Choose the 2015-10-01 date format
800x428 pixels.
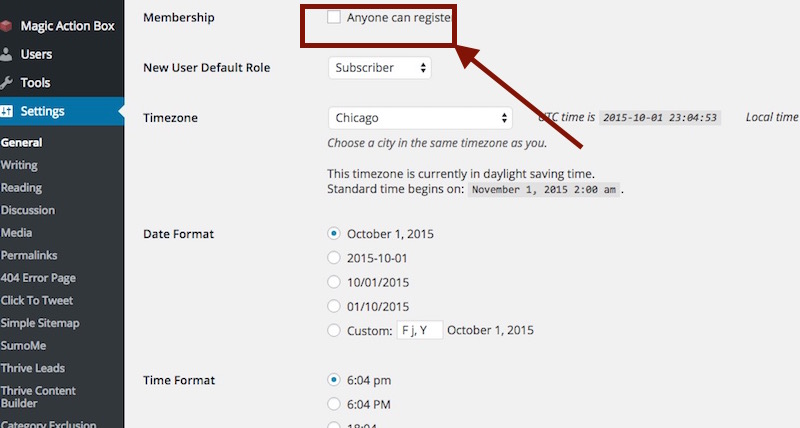pyautogui.click(x=334, y=258)
